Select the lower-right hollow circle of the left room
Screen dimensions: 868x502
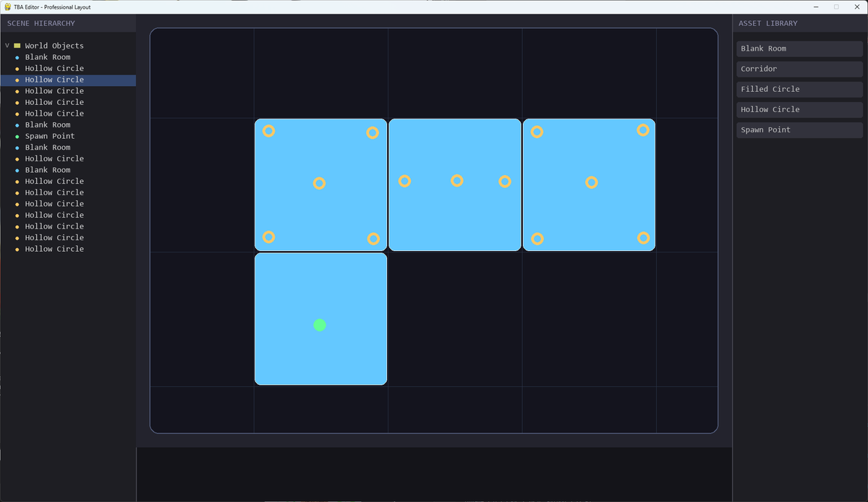pos(373,238)
